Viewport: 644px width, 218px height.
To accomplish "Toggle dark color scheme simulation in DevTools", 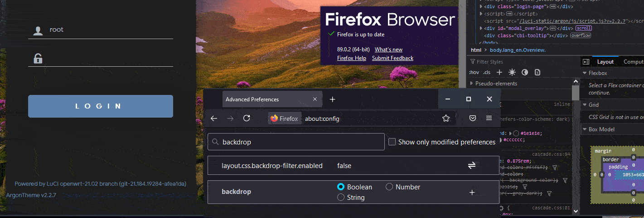I will 525,72.
